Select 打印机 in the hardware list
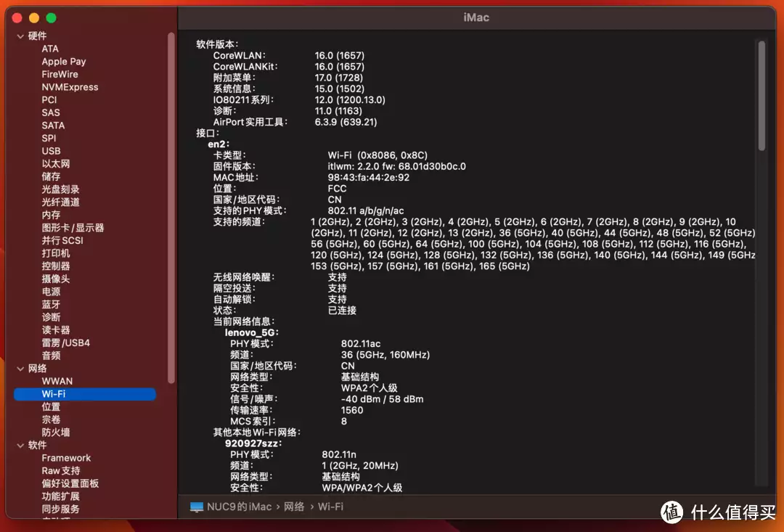 (x=55, y=253)
